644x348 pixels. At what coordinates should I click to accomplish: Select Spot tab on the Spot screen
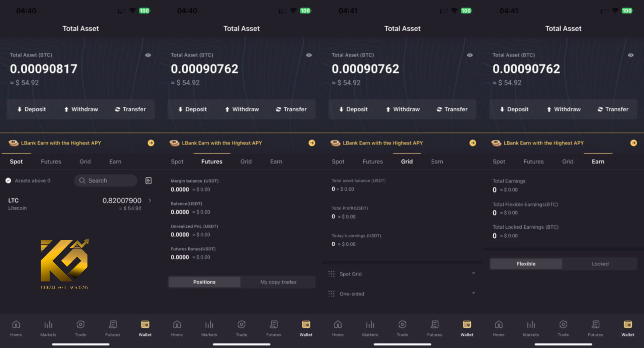16,161
